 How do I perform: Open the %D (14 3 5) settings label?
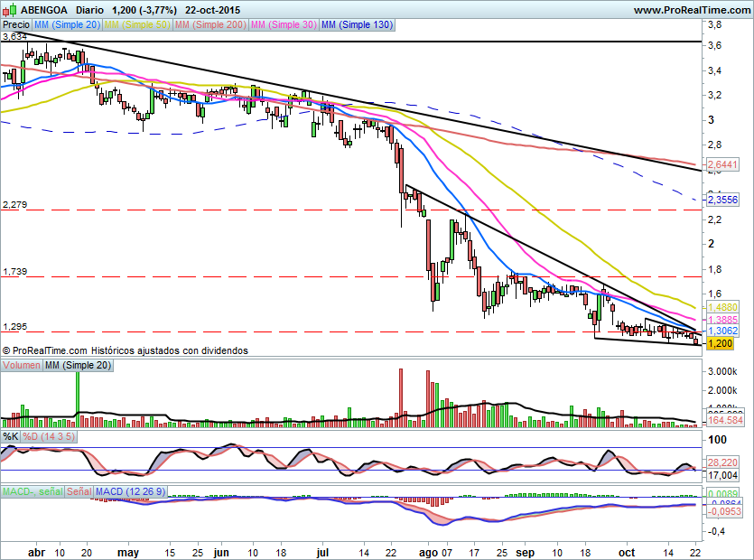point(48,437)
